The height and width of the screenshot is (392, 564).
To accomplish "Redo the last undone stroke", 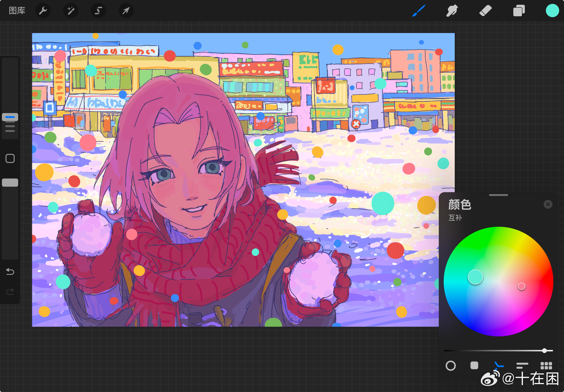I will (x=10, y=292).
